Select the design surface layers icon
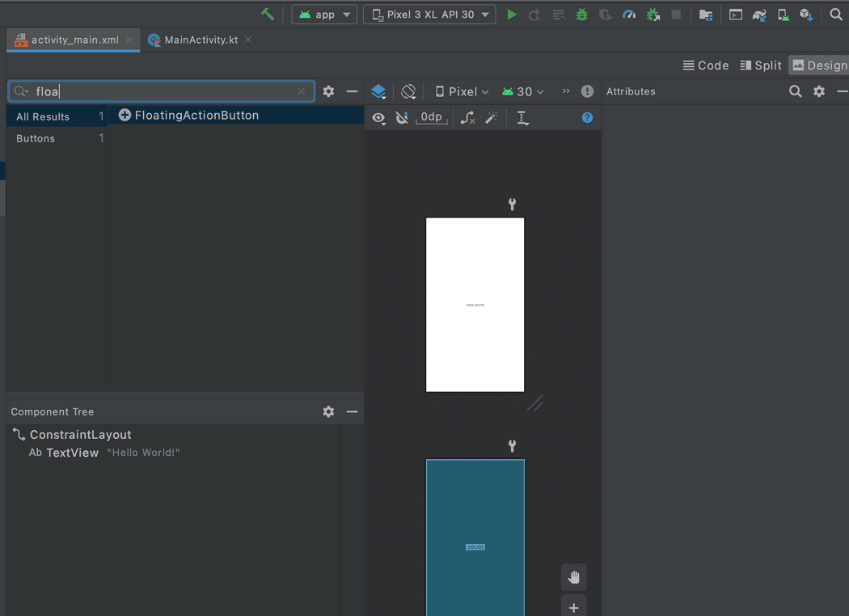This screenshot has height=616, width=849. tap(378, 91)
